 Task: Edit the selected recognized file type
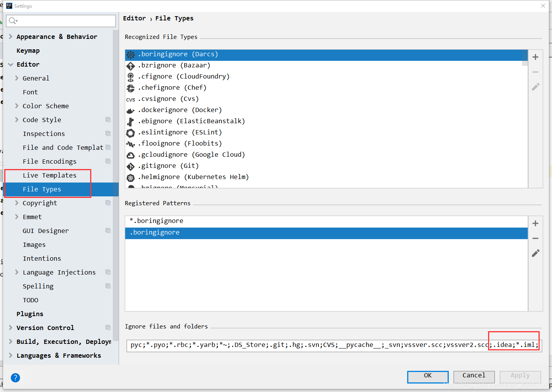(535, 87)
